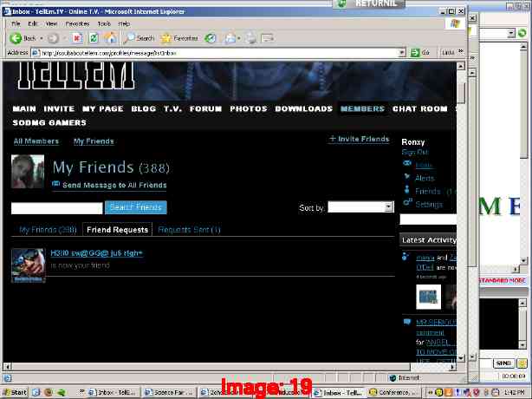
Task: Click the History green clock icon
Action: 210,38
